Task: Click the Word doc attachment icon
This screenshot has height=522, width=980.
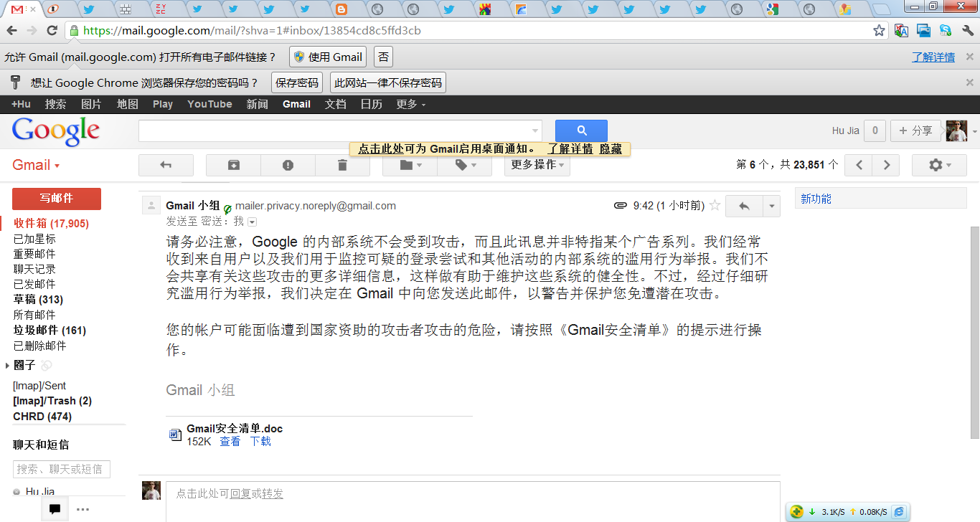Action: click(175, 435)
